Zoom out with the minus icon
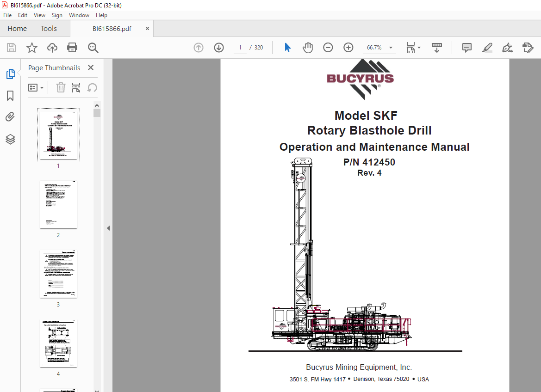 pos(328,48)
